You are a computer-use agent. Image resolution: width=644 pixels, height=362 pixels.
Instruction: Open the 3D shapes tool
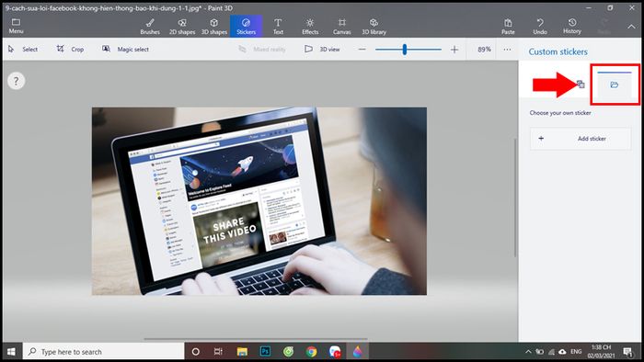click(x=214, y=27)
